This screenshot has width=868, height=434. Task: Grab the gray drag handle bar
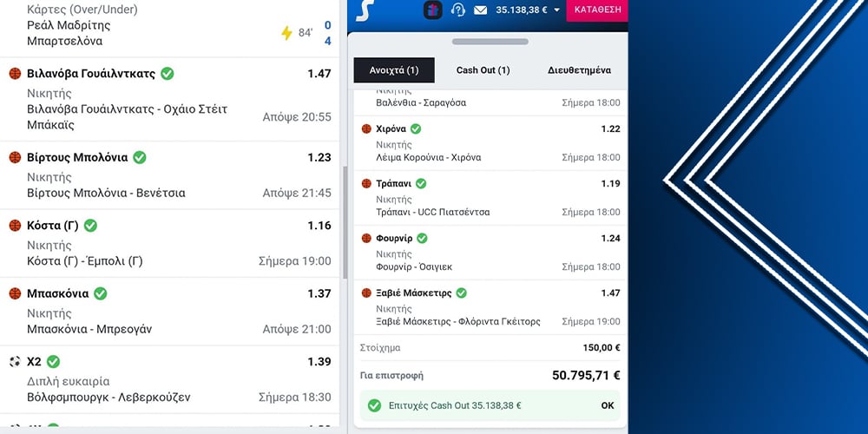pos(490,42)
